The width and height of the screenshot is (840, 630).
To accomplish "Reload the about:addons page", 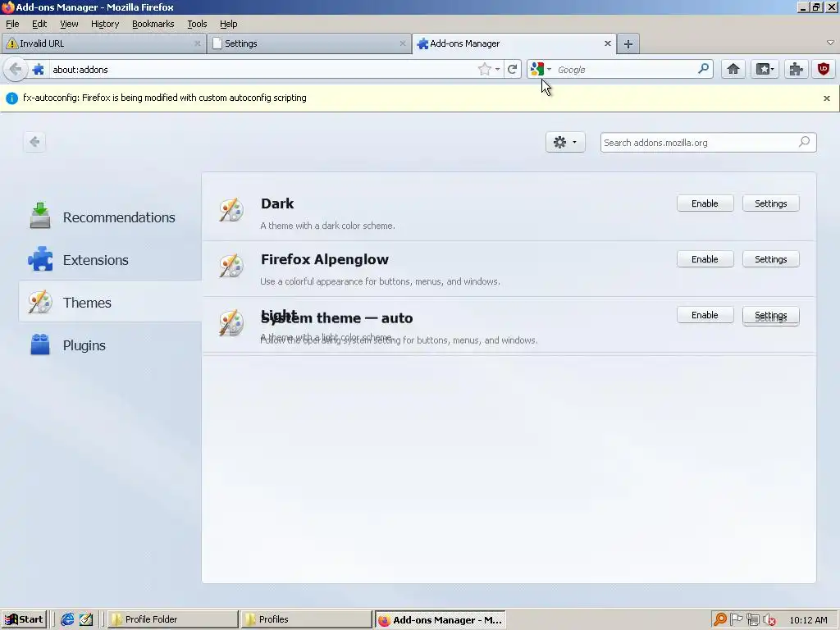I will tap(512, 69).
